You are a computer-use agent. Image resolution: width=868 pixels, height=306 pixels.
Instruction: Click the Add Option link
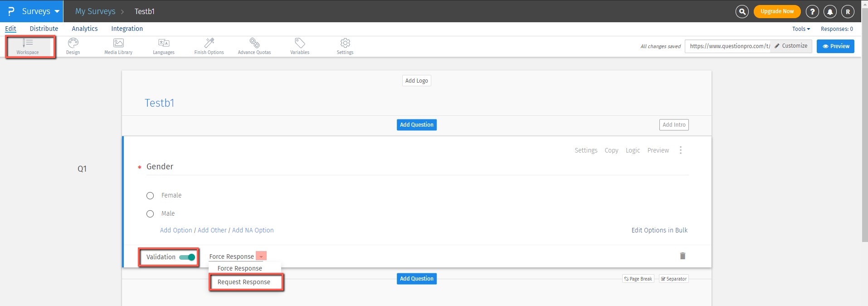click(x=176, y=230)
